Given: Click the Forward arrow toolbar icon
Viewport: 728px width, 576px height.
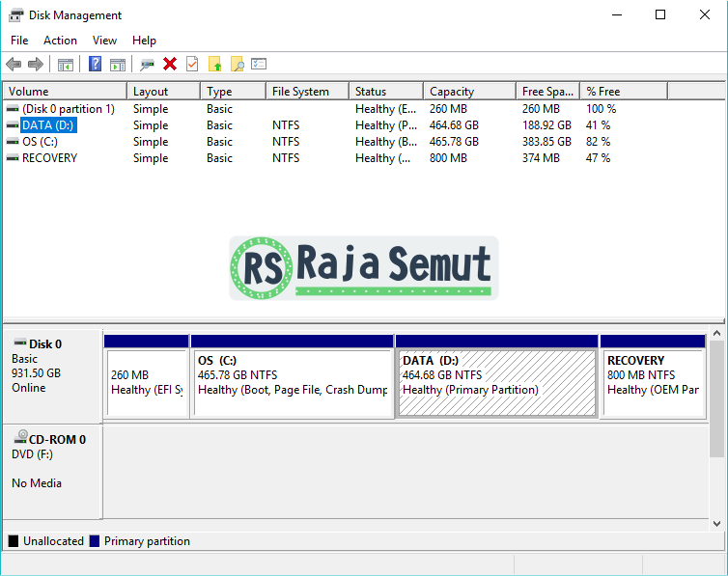Looking at the screenshot, I should [36, 64].
